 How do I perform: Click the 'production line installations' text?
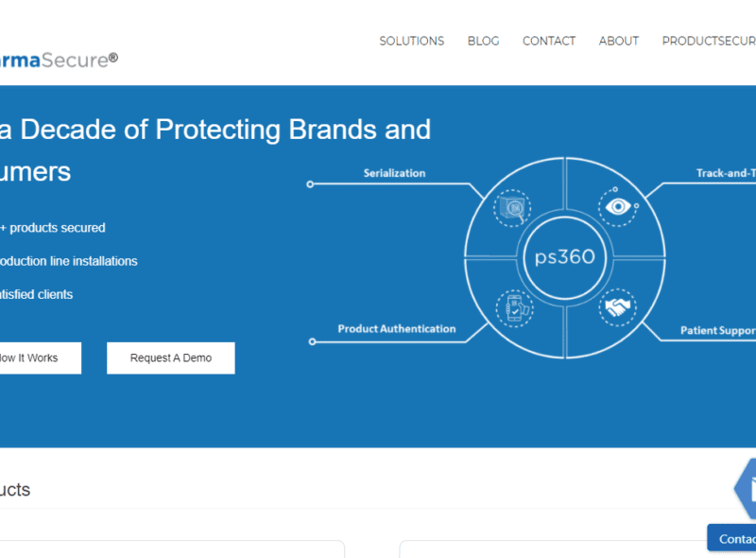point(68,261)
